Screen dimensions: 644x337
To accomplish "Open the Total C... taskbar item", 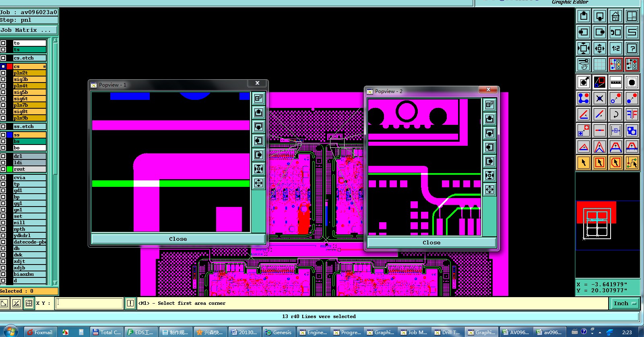I will pyautogui.click(x=106, y=332).
